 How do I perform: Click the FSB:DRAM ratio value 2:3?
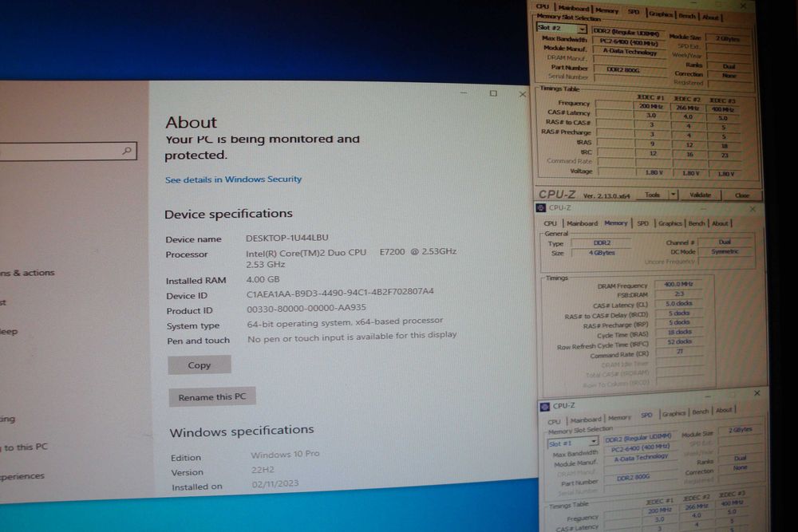(x=679, y=294)
